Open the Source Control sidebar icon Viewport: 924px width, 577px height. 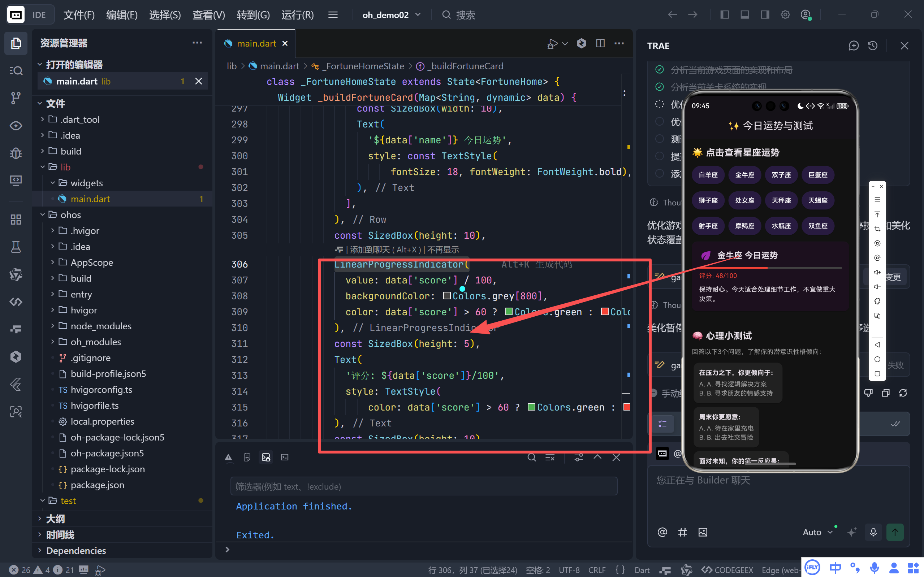16,98
